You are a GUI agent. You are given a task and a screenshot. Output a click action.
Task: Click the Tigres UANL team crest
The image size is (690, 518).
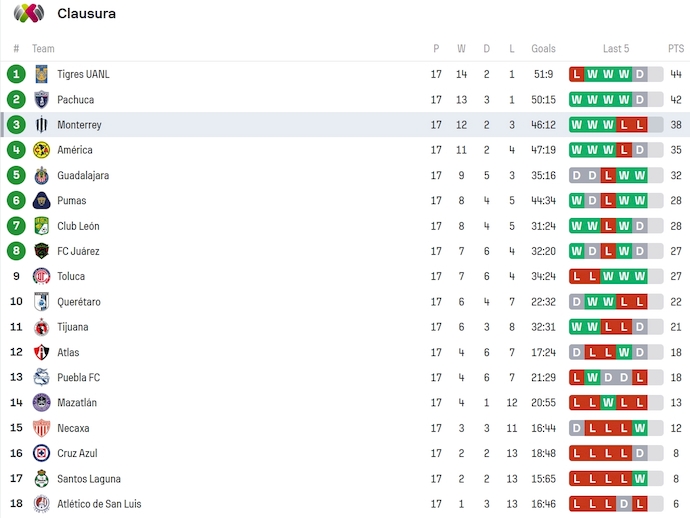(x=41, y=74)
